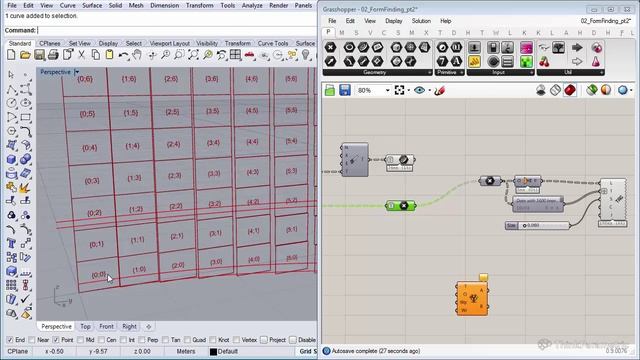Select the Circle tool in Rhino sidebar
640x360 pixels.
click(11, 103)
